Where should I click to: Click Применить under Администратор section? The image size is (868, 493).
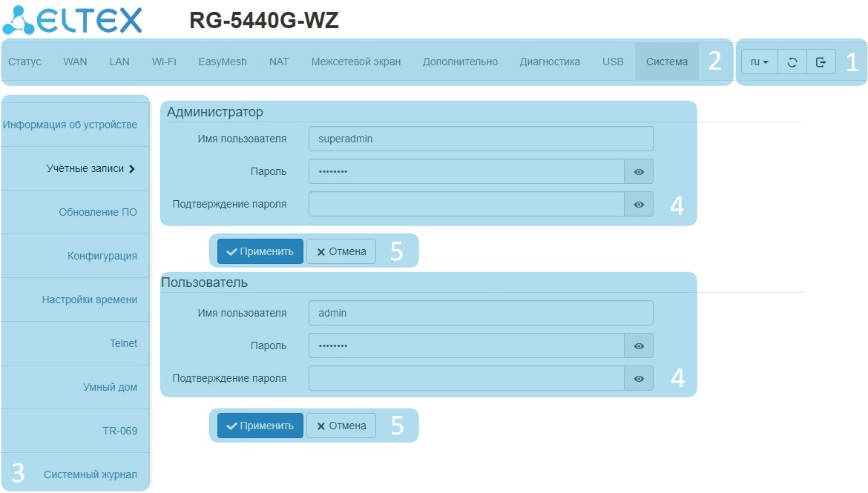pos(260,251)
